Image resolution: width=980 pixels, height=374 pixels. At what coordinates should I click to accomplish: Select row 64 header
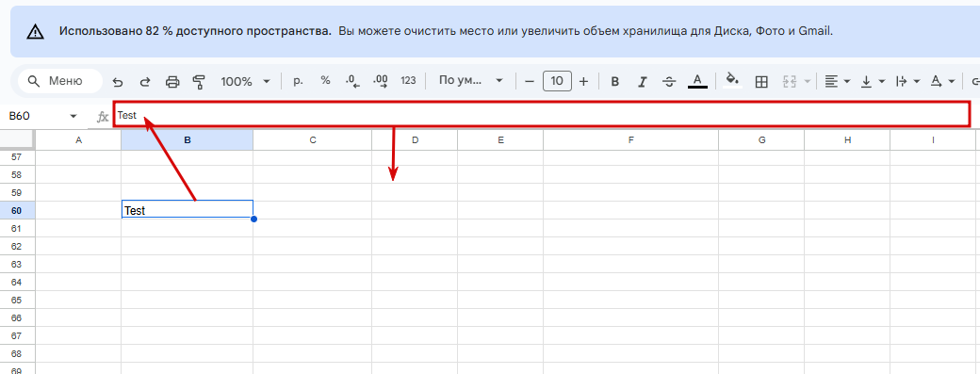[x=17, y=283]
